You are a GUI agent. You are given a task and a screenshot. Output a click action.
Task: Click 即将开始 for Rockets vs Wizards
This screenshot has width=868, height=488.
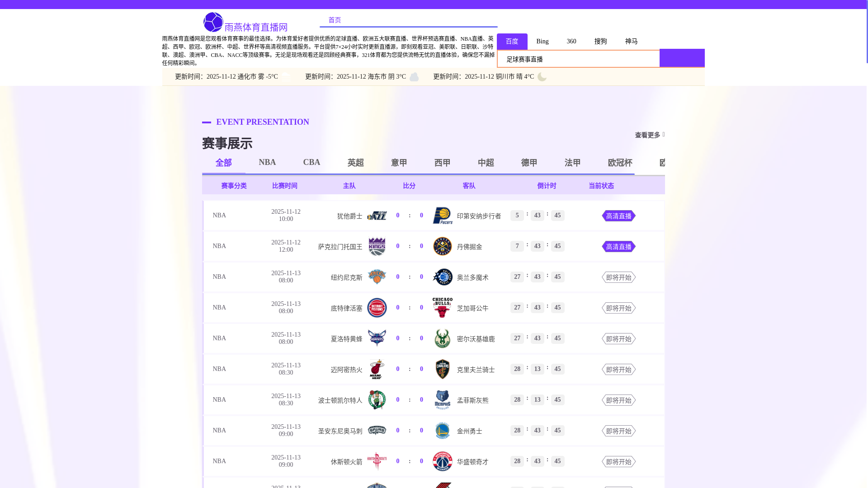(x=619, y=462)
